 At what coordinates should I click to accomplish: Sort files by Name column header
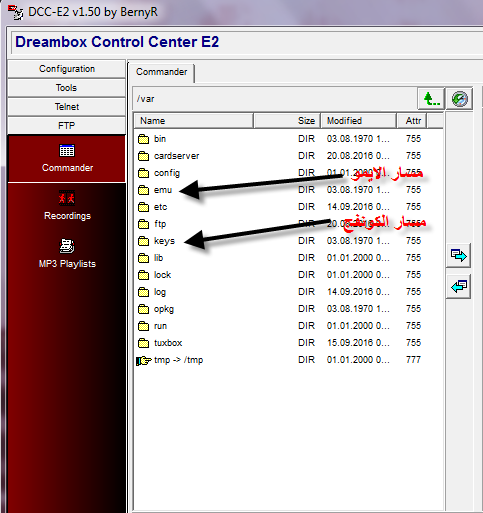[x=194, y=121]
